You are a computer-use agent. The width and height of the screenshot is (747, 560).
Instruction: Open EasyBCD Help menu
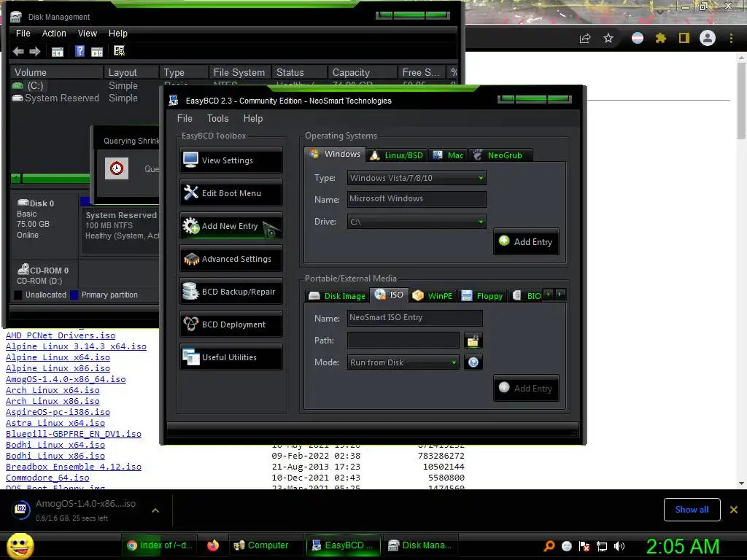click(252, 119)
